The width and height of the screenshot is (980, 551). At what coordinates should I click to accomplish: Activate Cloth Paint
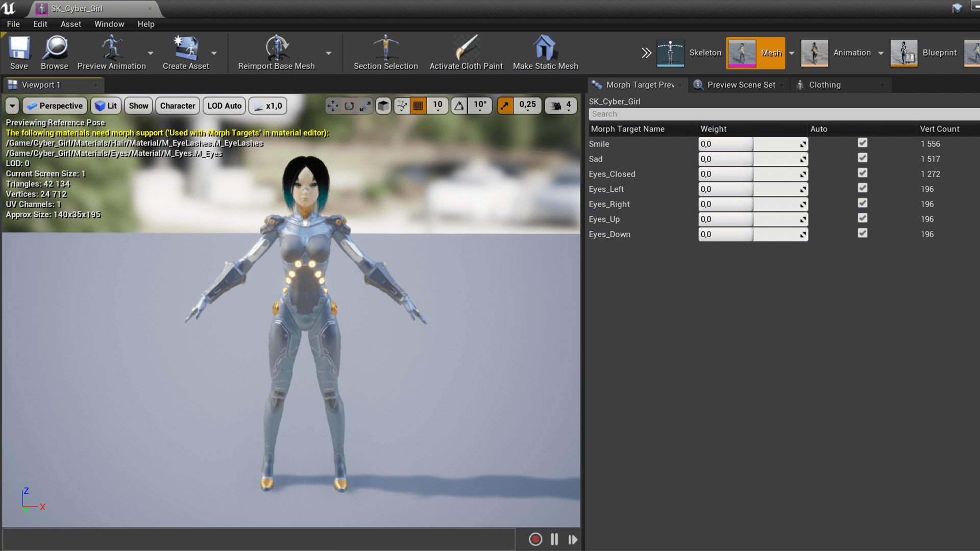coord(465,53)
